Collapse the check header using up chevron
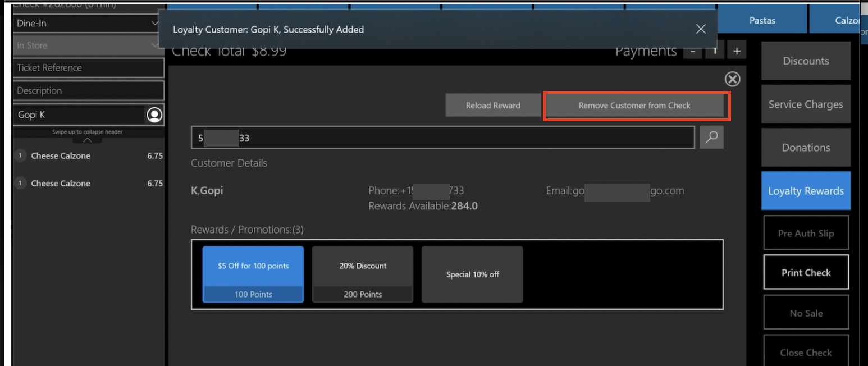This screenshot has height=366, width=868. 88,140
